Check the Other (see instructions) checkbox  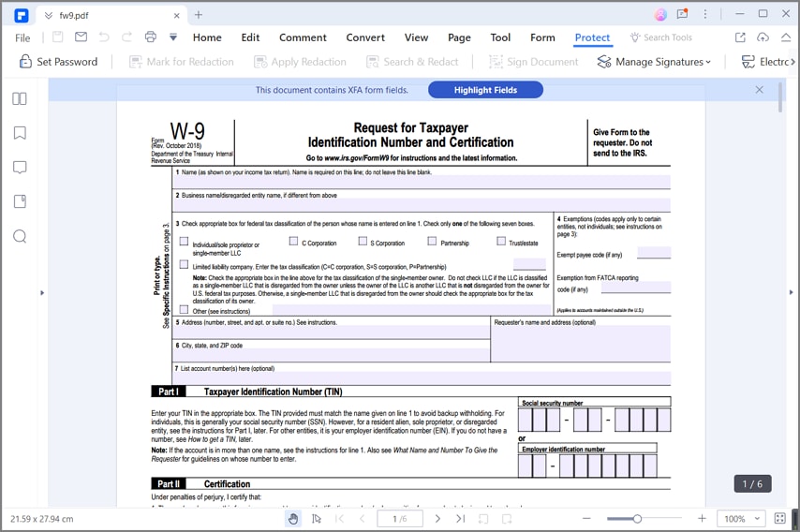tap(185, 309)
